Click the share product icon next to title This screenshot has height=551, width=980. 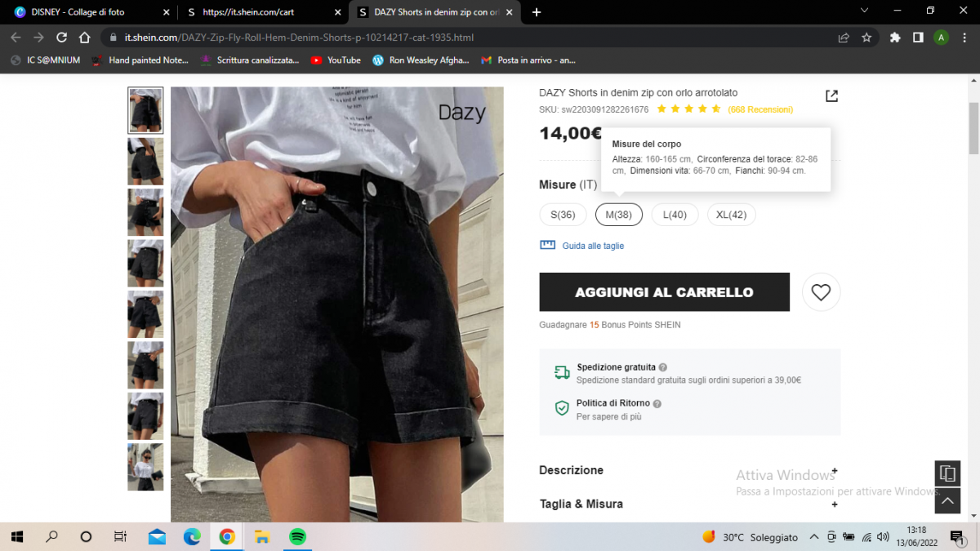831,96
